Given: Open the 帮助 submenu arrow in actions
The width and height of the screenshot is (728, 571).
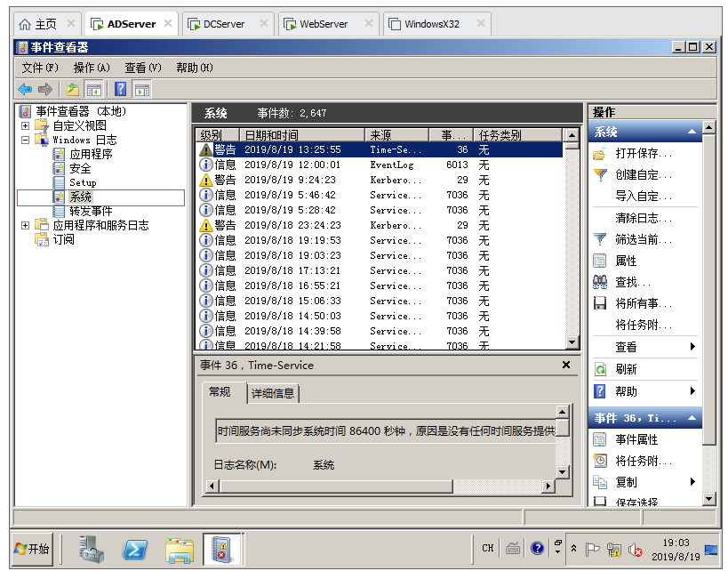Looking at the screenshot, I should 692,391.
